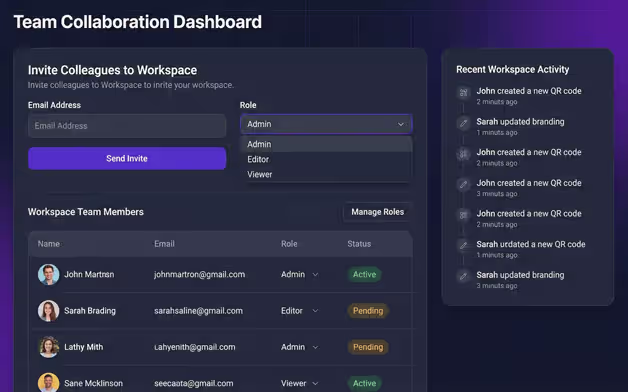Click the Role column header in members table
Viewport: 628px width, 392px height.
point(289,244)
